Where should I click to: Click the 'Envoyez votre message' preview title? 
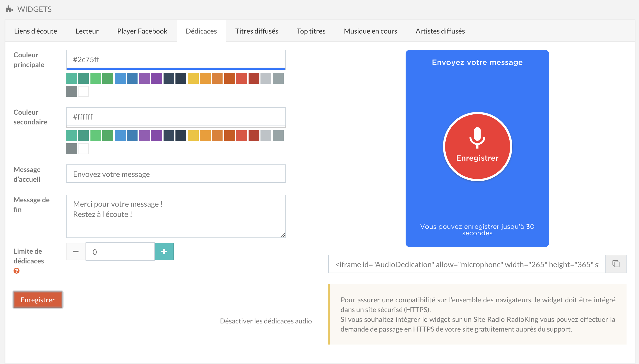477,62
